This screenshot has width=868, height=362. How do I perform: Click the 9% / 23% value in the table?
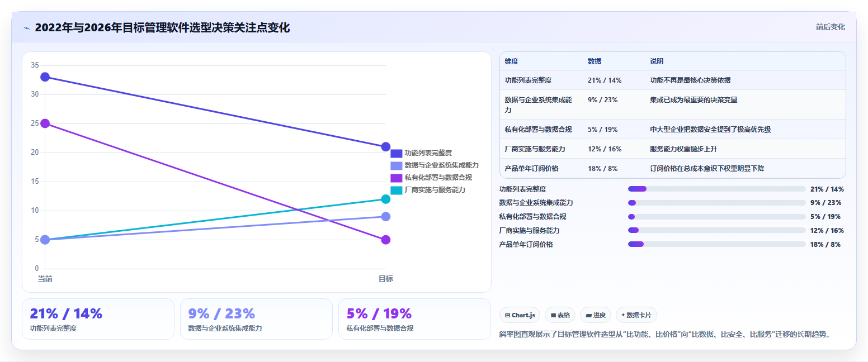(603, 100)
